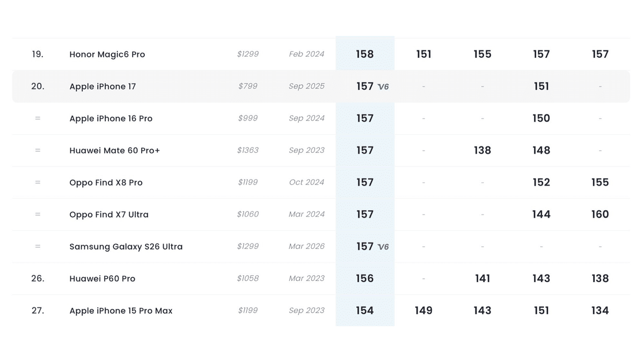This screenshot has height=362, width=644.
Task: Open Oppo Find X7 Ultra page
Action: 109,215
